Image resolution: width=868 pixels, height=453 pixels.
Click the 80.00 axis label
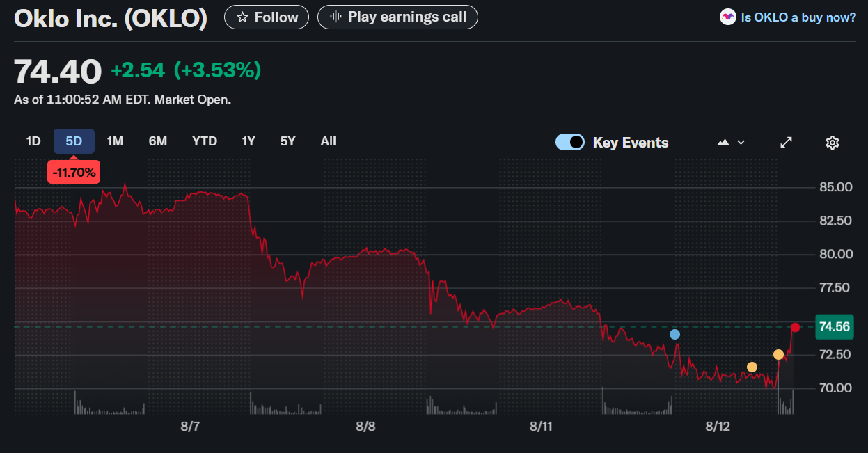[836, 254]
